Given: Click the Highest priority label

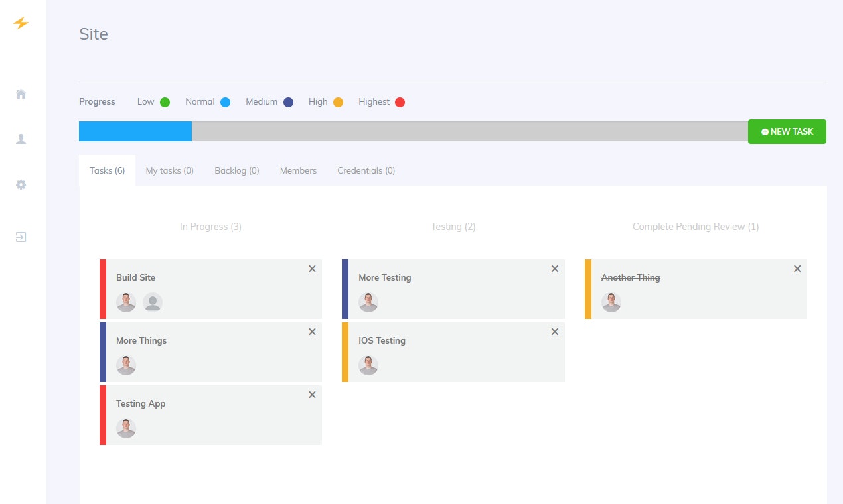Looking at the screenshot, I should point(374,102).
